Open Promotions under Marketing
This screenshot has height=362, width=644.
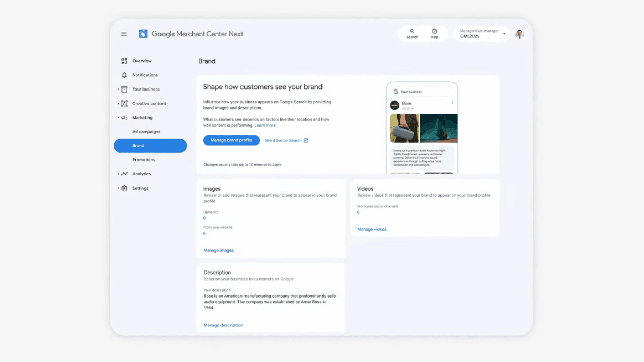144,160
